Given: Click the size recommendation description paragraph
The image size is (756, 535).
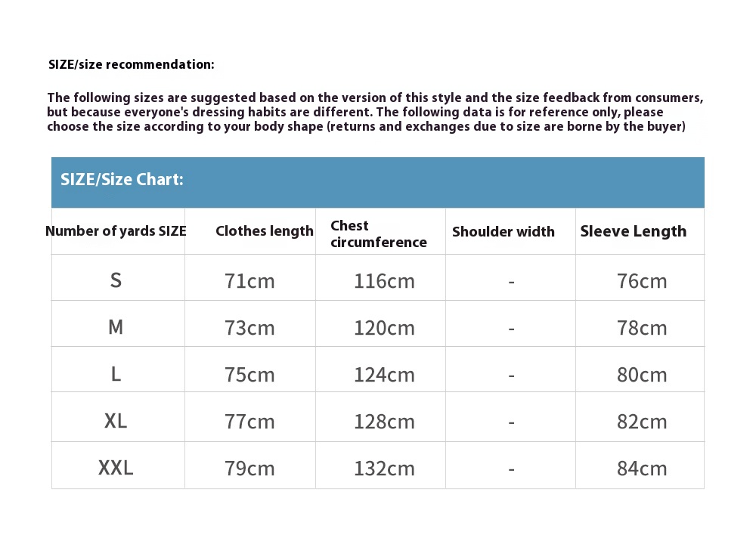Looking at the screenshot, I should [x=375, y=112].
